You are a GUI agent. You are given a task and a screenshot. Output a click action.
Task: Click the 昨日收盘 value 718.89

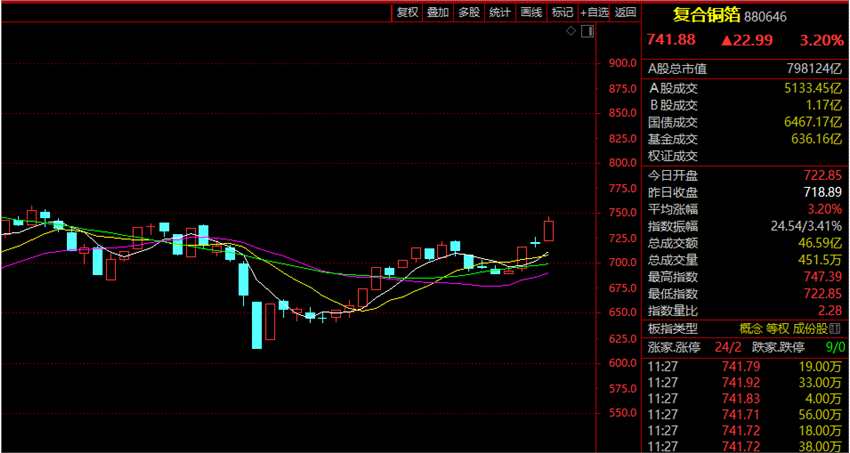click(823, 192)
